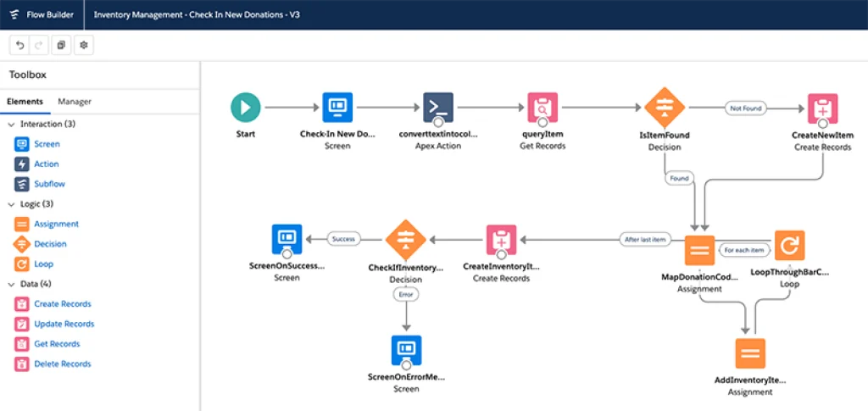Click the ScreenOnErrorMe screen node
Screen dimensions: 868x411
(x=406, y=350)
